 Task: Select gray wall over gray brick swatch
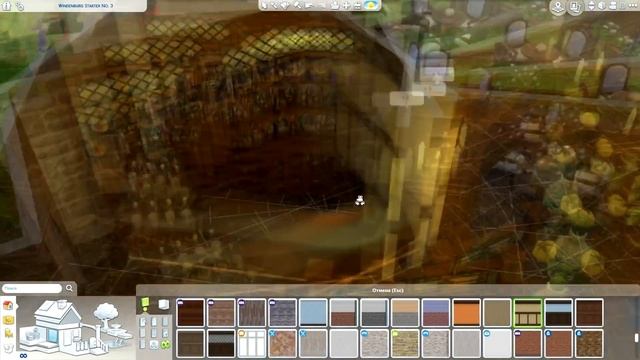tap(374, 313)
